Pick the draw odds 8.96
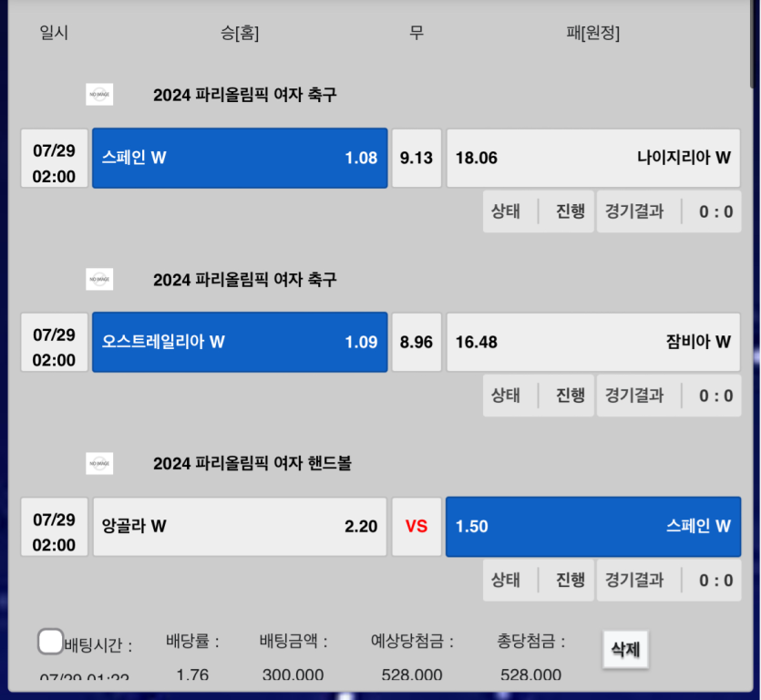 416,342
